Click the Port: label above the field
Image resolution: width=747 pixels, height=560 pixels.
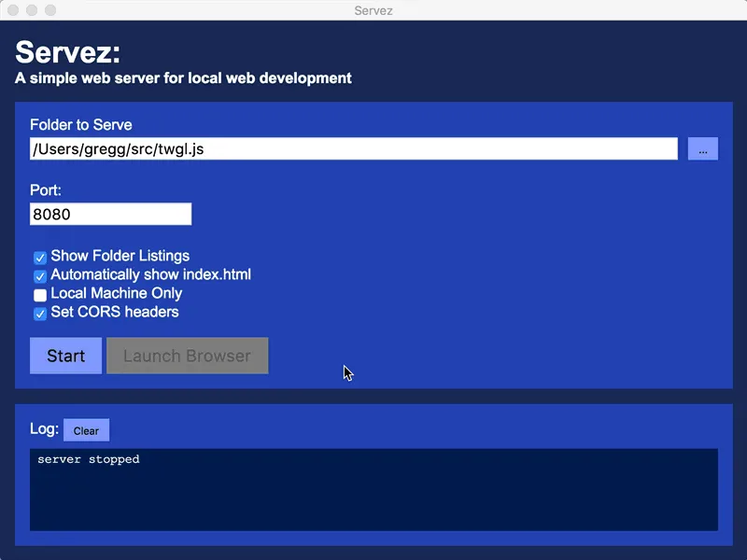45,189
